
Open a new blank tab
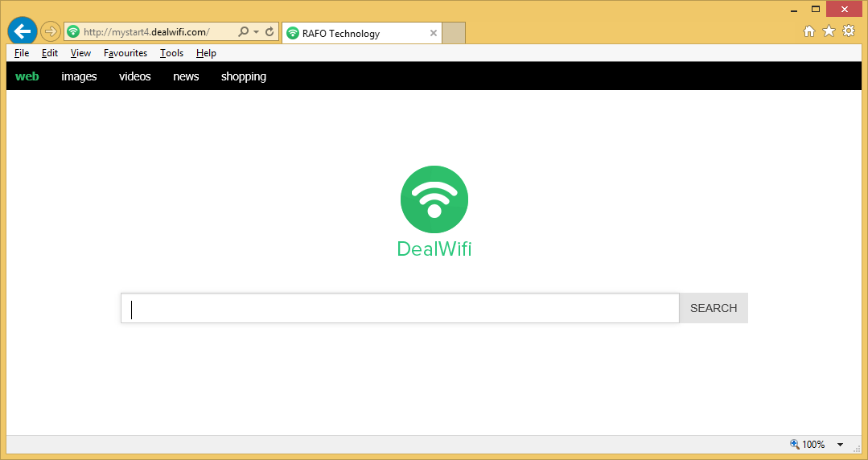point(454,33)
